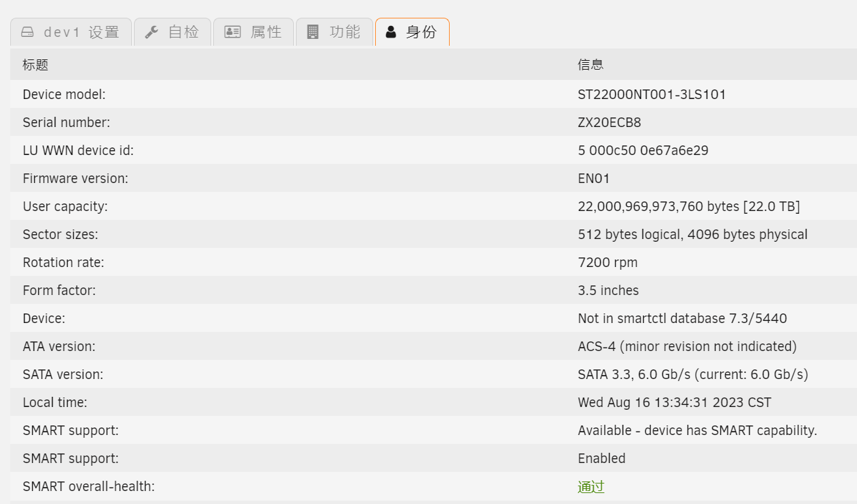857x504 pixels.
Task: Switch to the 自检 tab
Action: [x=172, y=32]
